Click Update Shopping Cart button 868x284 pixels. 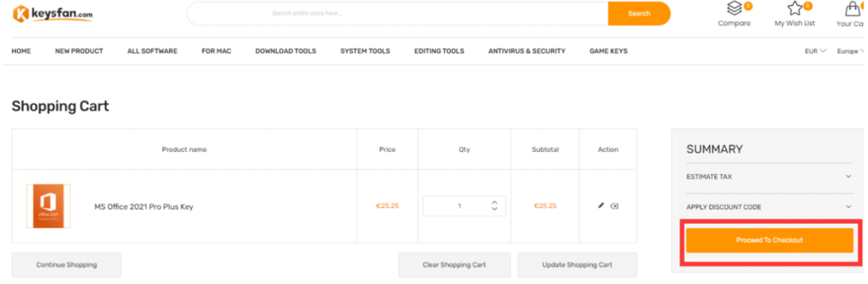click(577, 265)
